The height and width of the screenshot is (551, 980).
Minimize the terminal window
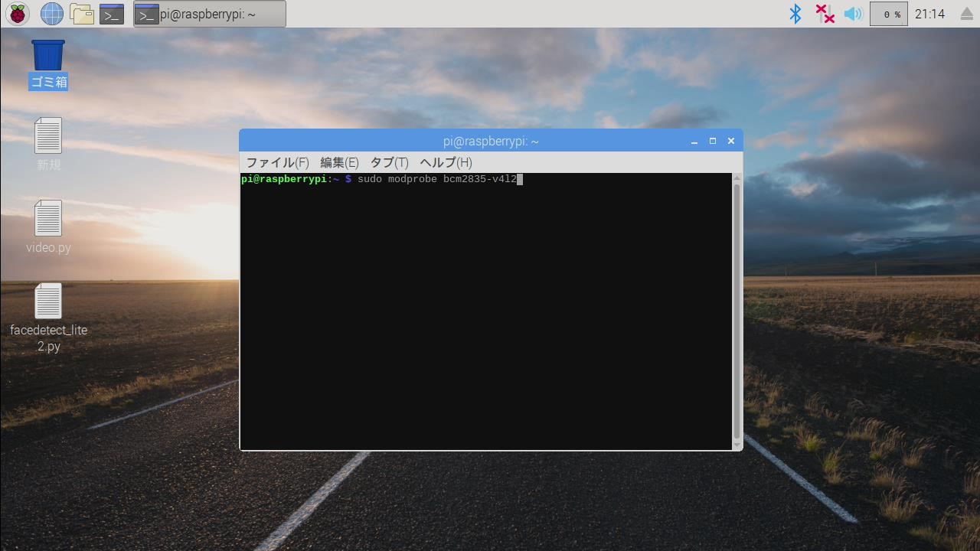tap(694, 142)
